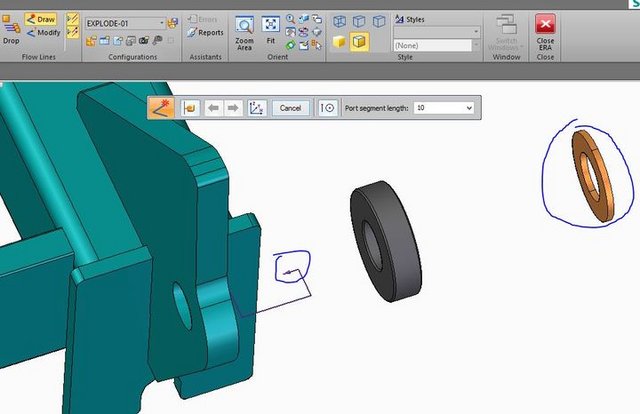Image resolution: width=640 pixels, height=414 pixels.
Task: Click the wrench tool icon in Configurations
Action: (157, 40)
